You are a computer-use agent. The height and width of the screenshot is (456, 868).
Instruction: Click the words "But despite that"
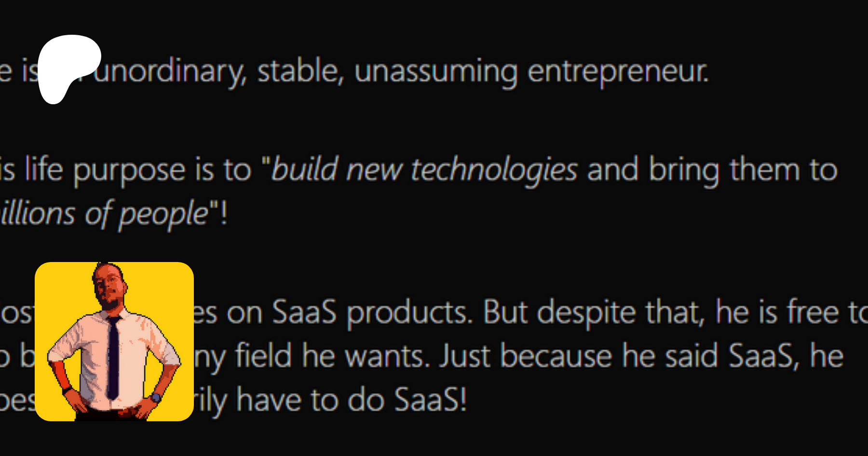point(593,313)
